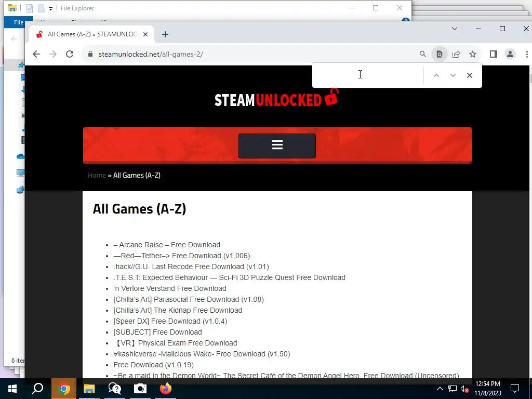Open 【VR】Physical Exam Free Download link
The height and width of the screenshot is (399, 532).
coord(176,343)
